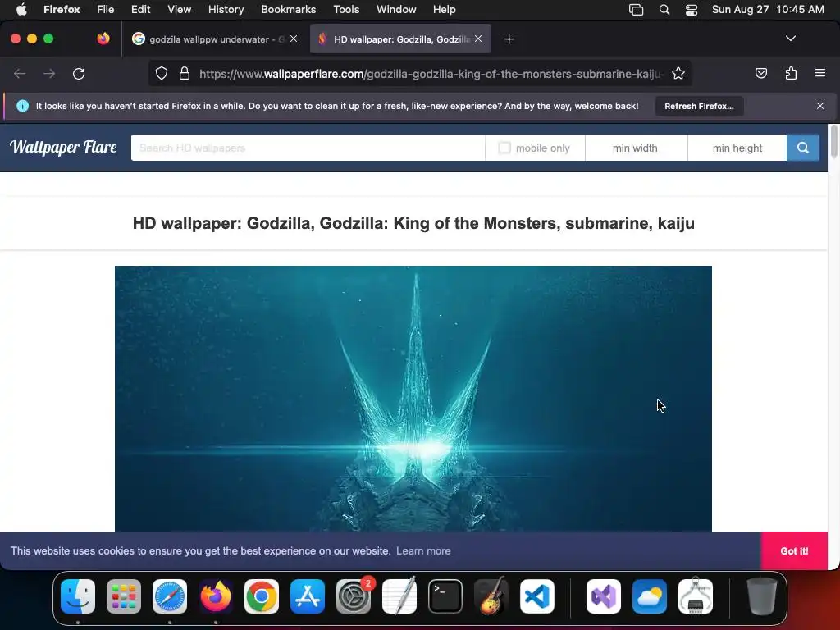840x630 pixels.
Task: View site security via padlock icon
Action: (185, 73)
